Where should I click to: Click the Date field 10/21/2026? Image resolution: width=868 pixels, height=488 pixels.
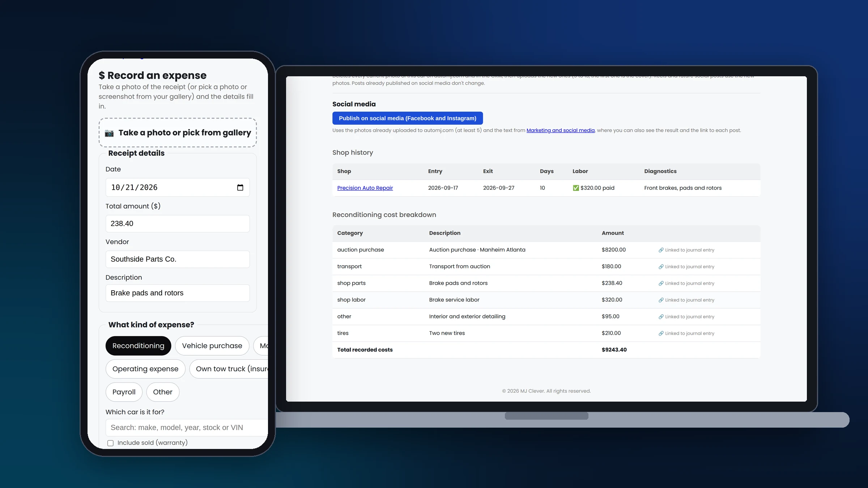[178, 187]
